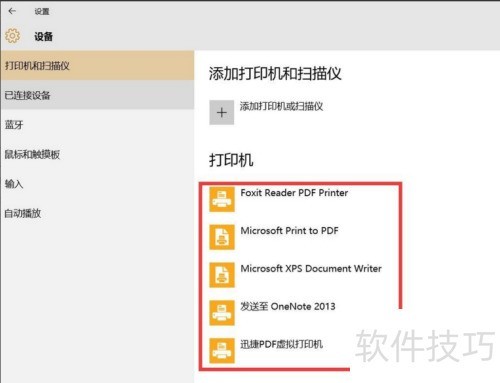Select the Microsoft XPS Document Writer icon

[x=222, y=275]
